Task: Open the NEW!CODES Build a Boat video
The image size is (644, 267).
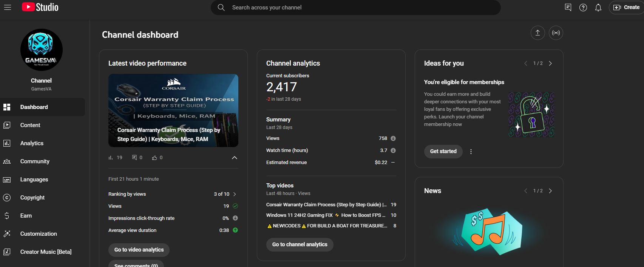Action: [327, 226]
